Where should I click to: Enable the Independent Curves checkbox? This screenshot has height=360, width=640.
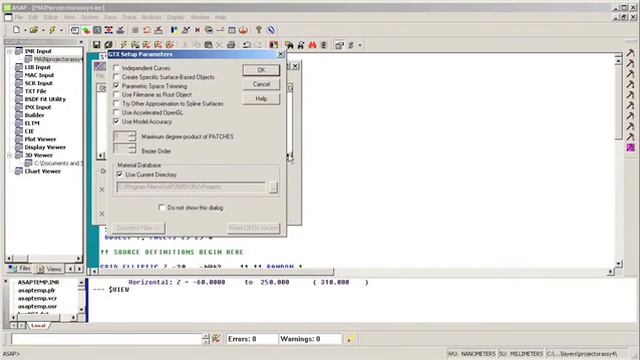[x=116, y=68]
